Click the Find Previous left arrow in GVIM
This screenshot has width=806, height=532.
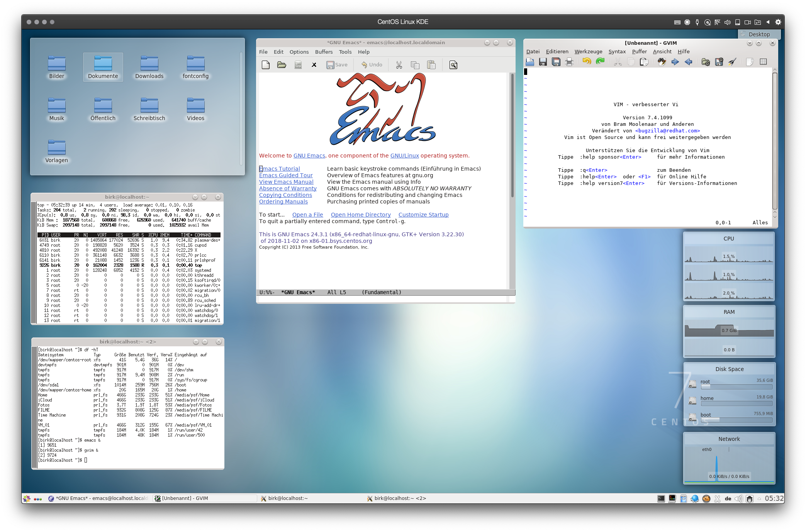688,62
